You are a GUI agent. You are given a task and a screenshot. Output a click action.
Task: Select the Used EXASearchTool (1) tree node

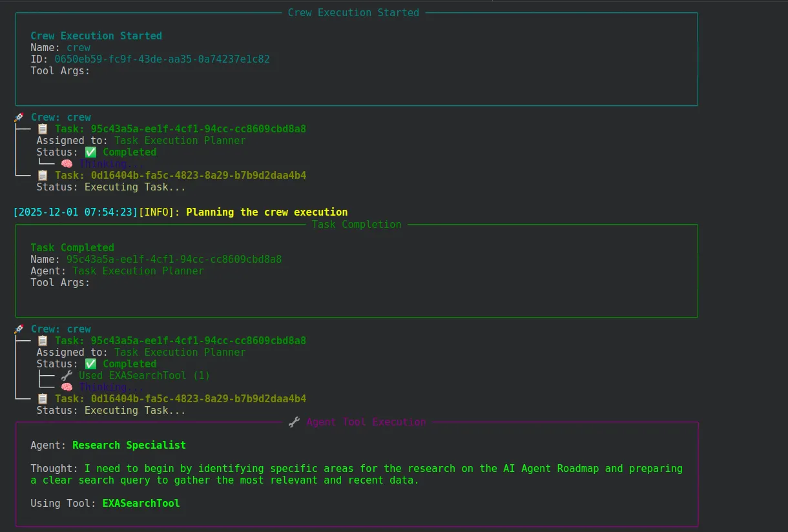coord(144,376)
